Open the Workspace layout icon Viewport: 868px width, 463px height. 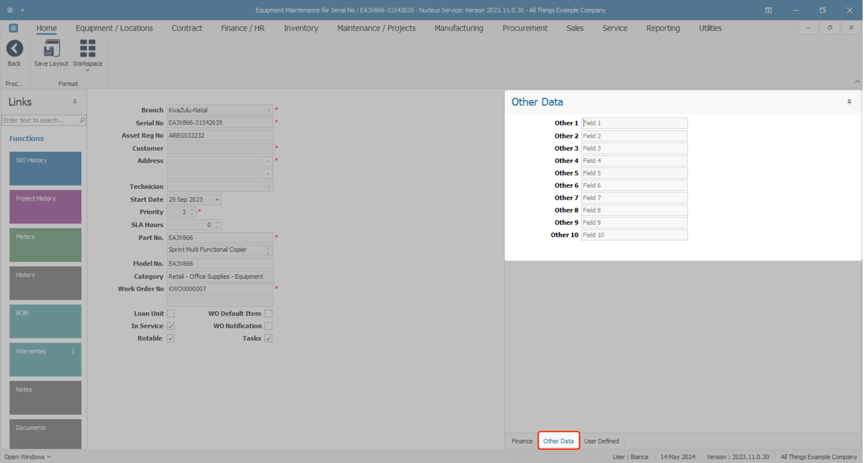[88, 49]
